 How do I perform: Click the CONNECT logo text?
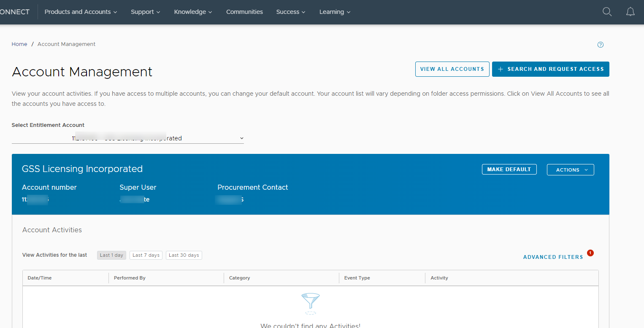15,12
